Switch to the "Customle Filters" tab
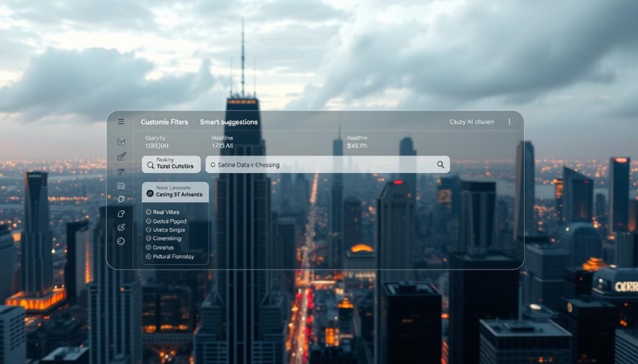Viewport: 638px width, 364px height. pos(164,123)
